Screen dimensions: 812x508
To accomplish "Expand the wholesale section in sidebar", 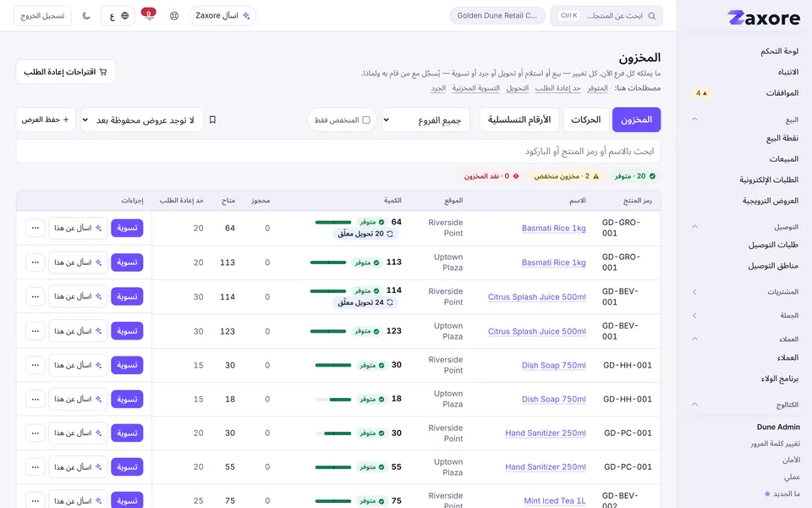I will click(694, 315).
